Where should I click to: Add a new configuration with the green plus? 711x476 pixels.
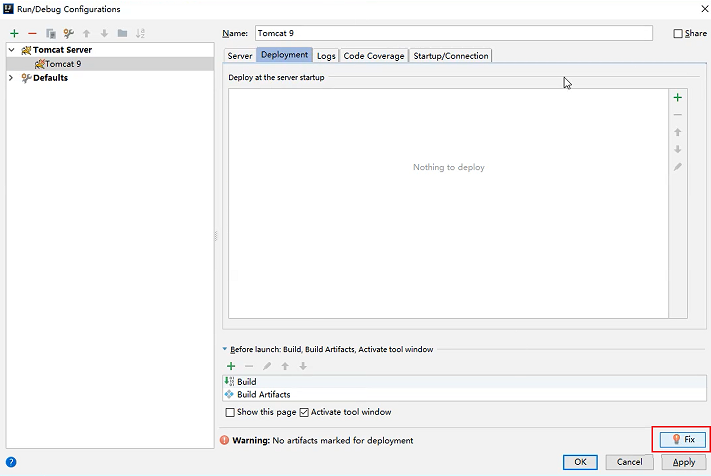[14, 33]
